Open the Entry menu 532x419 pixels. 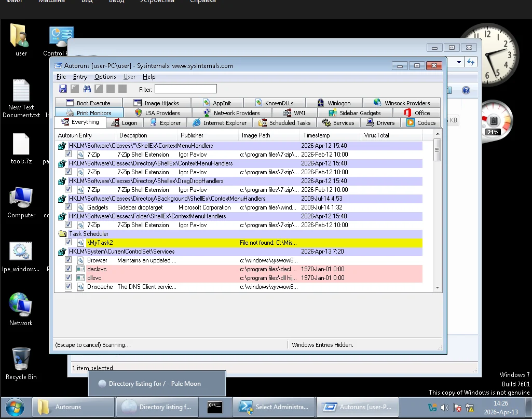click(80, 77)
